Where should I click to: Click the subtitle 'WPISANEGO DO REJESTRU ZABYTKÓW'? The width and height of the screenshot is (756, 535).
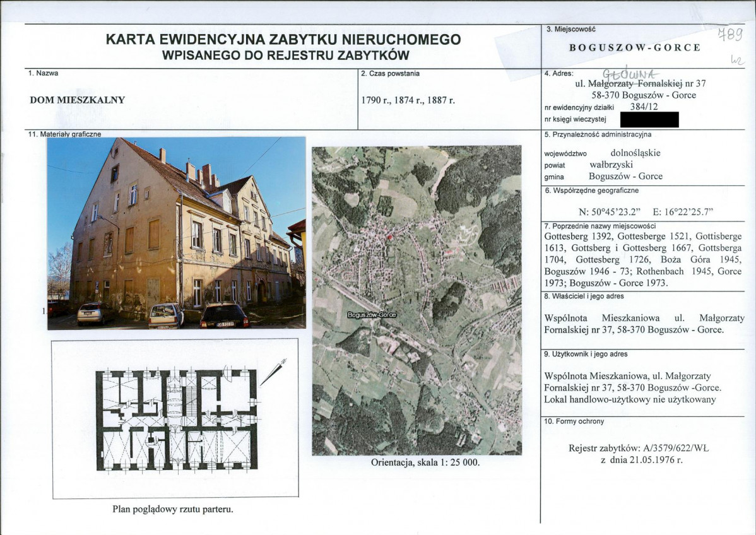point(285,56)
